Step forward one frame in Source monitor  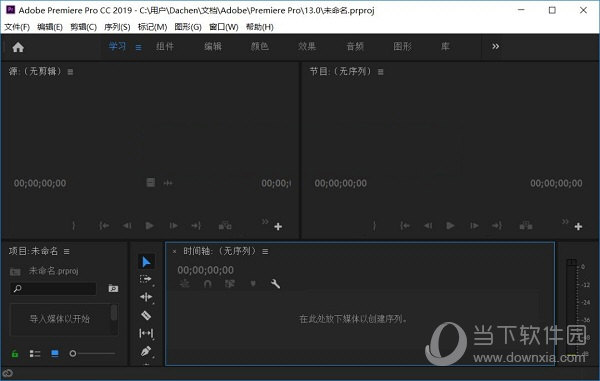click(x=173, y=226)
